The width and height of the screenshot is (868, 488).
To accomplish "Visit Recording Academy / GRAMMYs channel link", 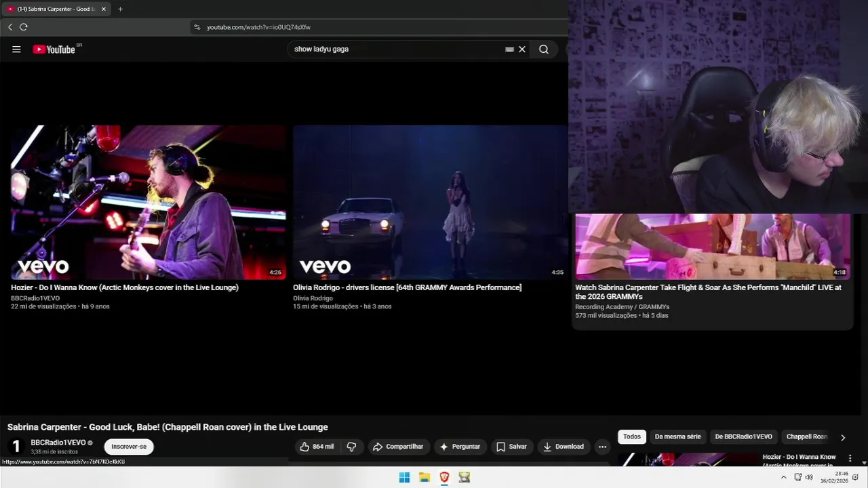I will click(622, 307).
